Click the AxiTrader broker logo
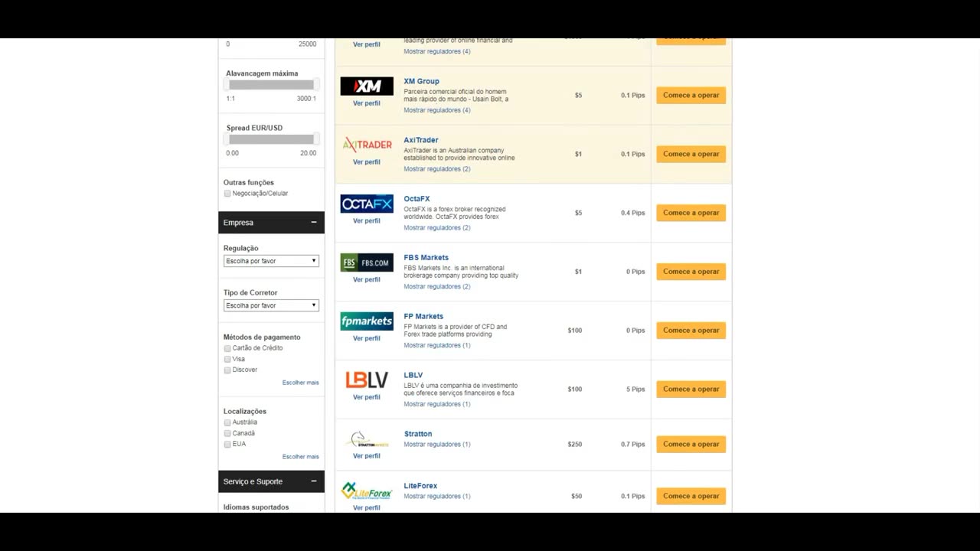This screenshot has height=551, width=980. 367,145
